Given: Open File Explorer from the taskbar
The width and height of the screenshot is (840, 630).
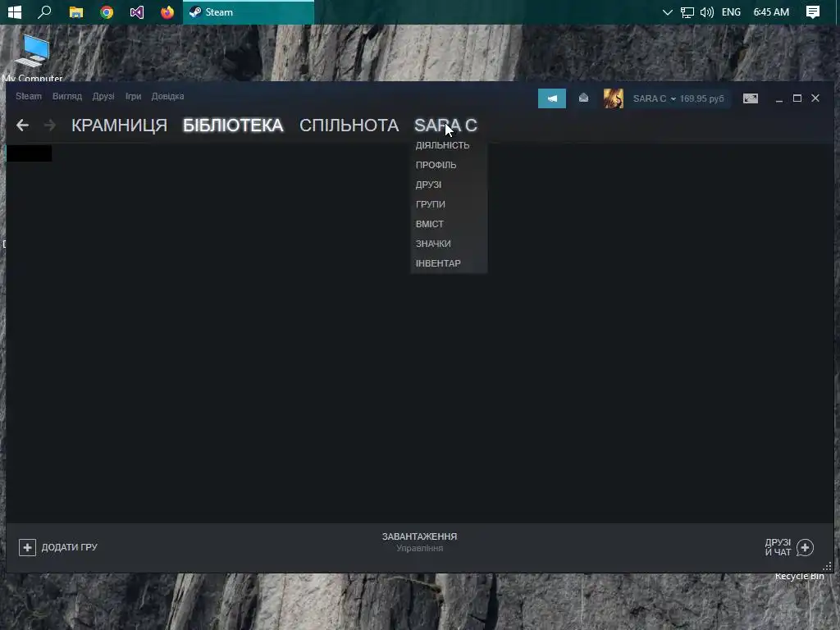Looking at the screenshot, I should [x=76, y=11].
